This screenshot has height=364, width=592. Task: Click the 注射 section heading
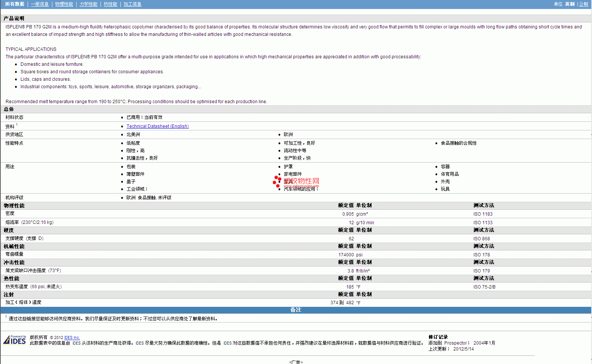[9, 294]
